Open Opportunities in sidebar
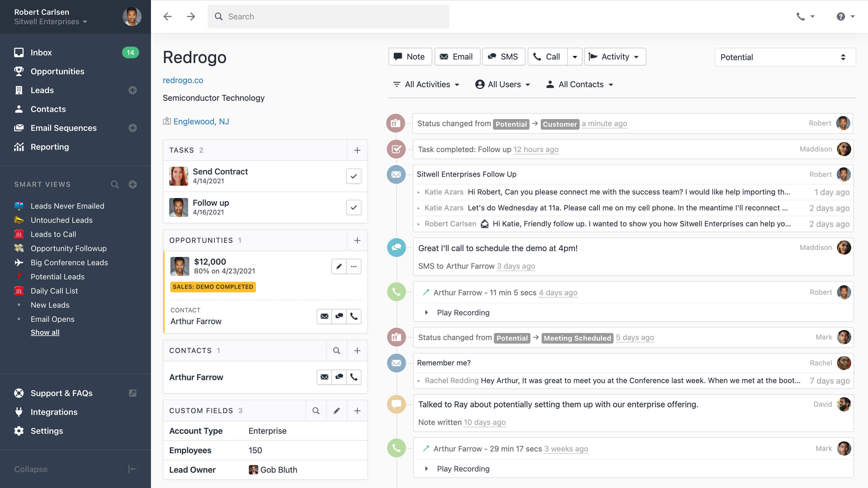 57,71
